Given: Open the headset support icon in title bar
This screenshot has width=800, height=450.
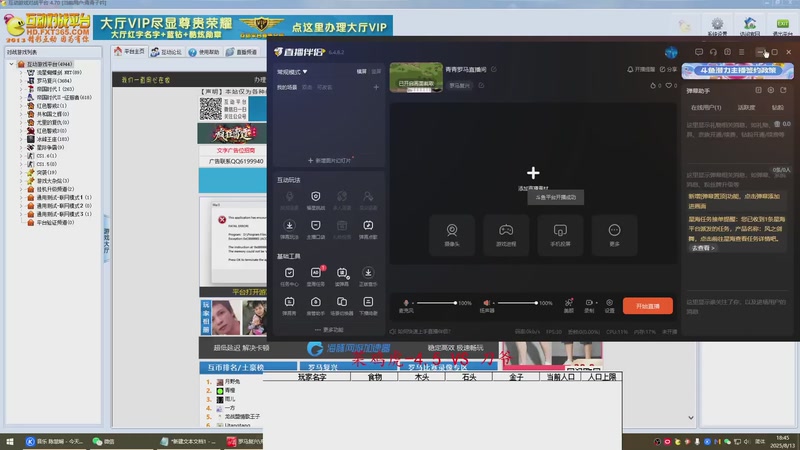Looking at the screenshot, I should pos(713,52).
